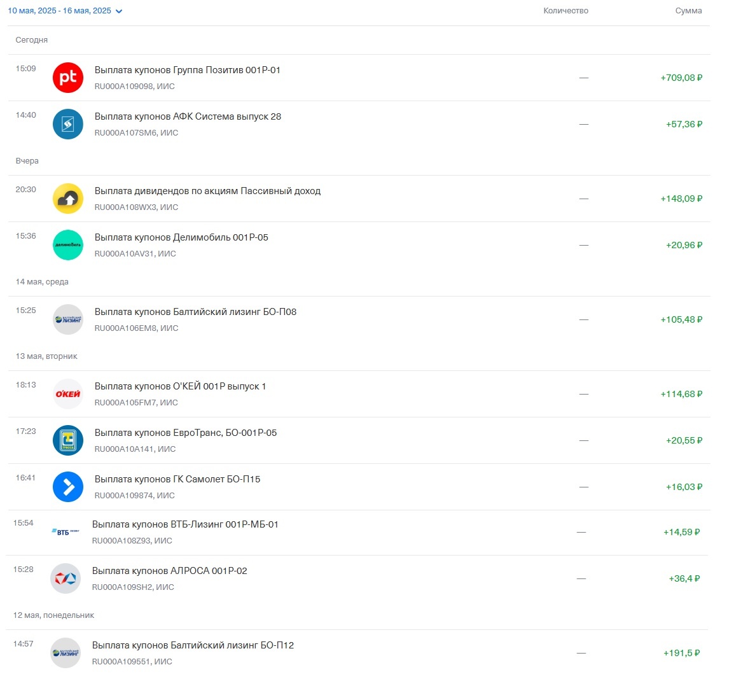Image resolution: width=748 pixels, height=700 pixels.
Task: Click ISIN RU000A108Z93, ИИС
Action: tap(132, 541)
